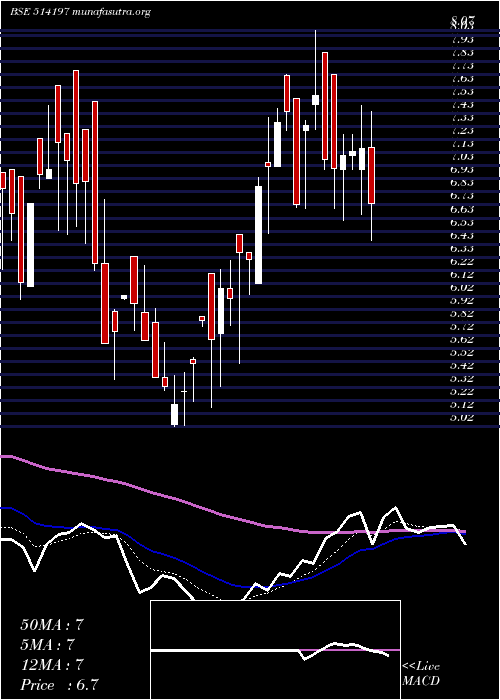This screenshot has width=500, height=700.
Task: Click the 6.22 price axis label
Action: tap(462, 261)
